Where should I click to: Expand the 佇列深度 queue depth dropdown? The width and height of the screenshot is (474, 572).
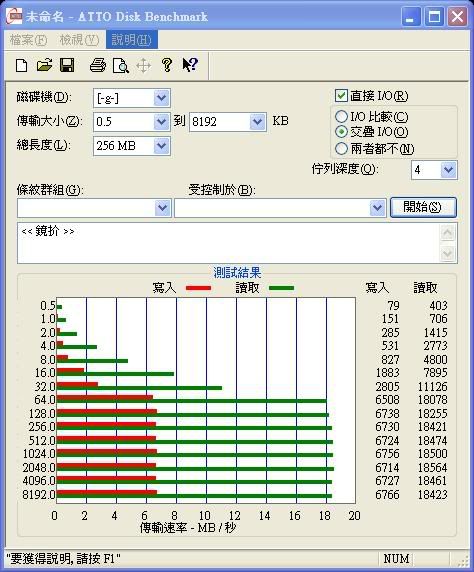[448, 170]
